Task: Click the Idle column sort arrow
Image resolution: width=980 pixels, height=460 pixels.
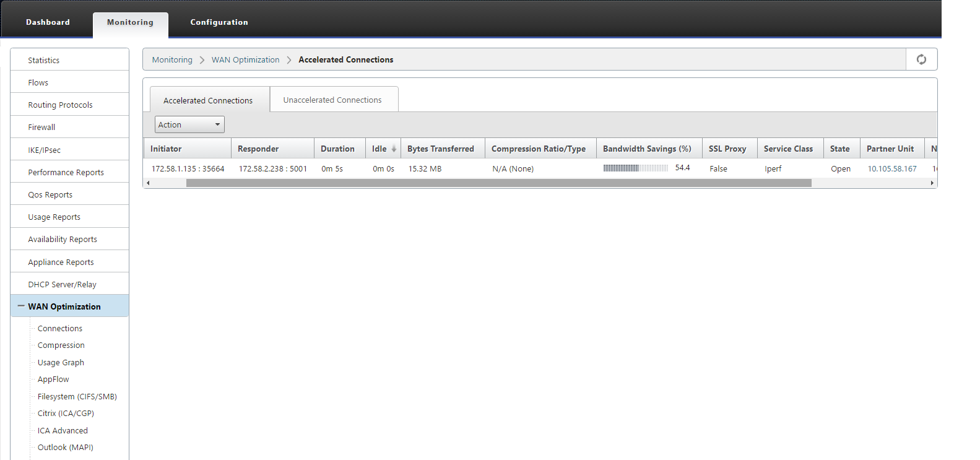Action: [x=394, y=149]
